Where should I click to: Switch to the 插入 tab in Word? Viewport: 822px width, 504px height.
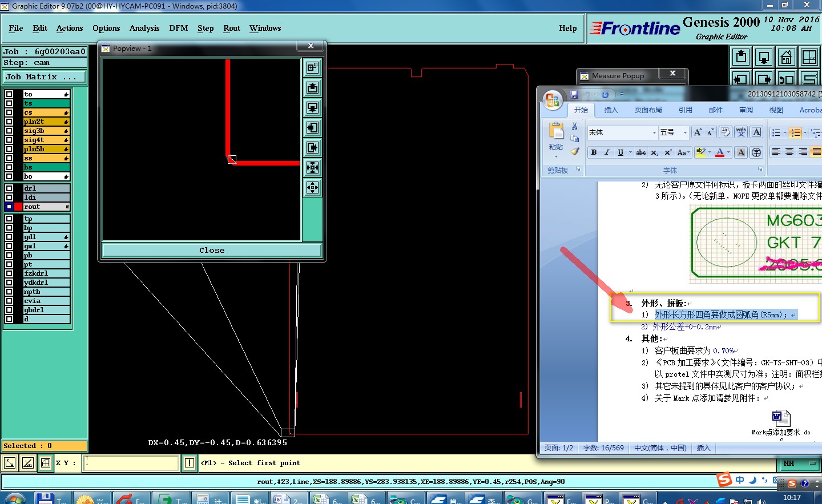611,110
